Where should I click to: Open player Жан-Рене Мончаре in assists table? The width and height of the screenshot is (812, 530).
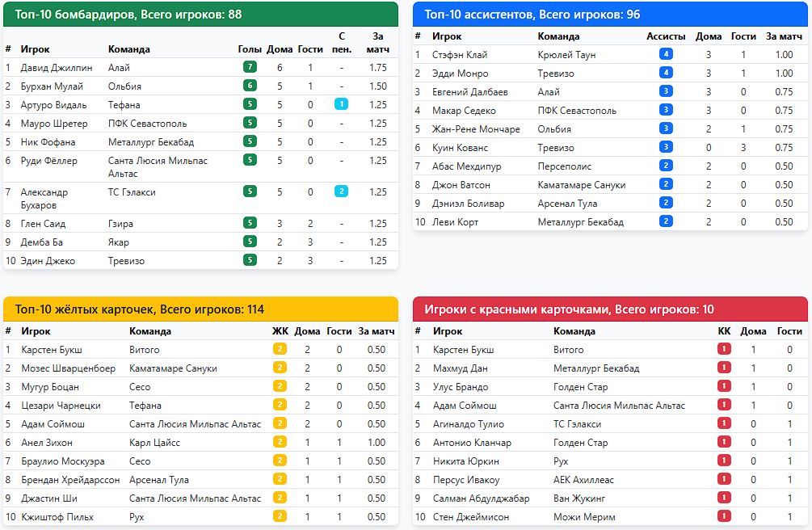[x=476, y=129]
